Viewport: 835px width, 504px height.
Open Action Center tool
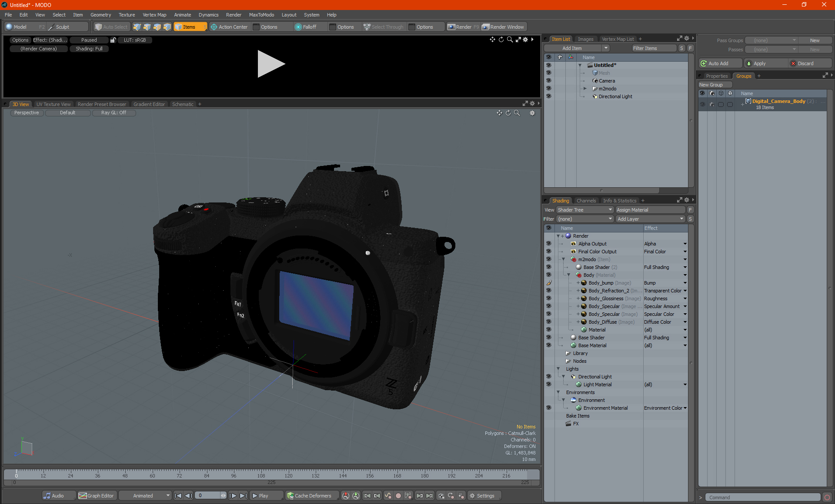coord(229,27)
